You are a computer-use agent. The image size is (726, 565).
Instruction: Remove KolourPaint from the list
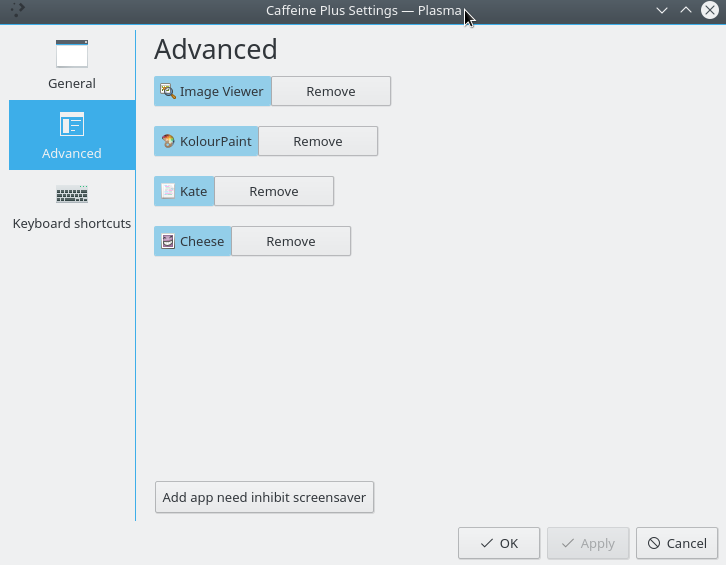point(318,141)
